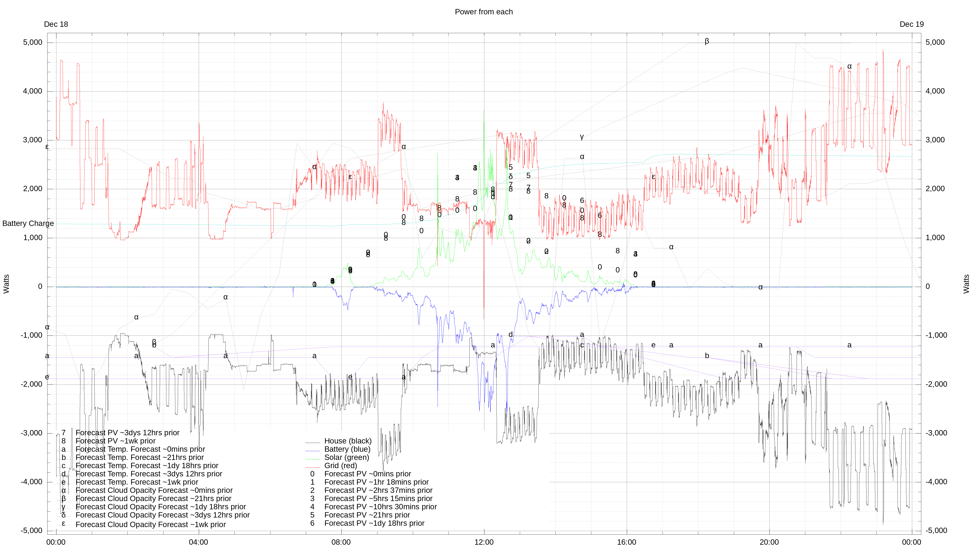980x551 pixels.
Task: Click legend 'Forecast Temp. Forecast ~21hrs prior'
Action: 140,457
